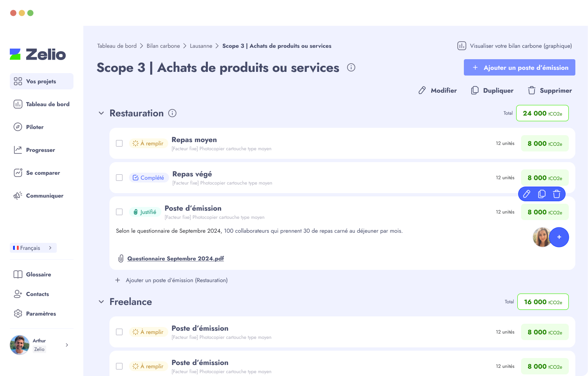Open Questionnaire Septembre 2024.pdf attachment

176,258
